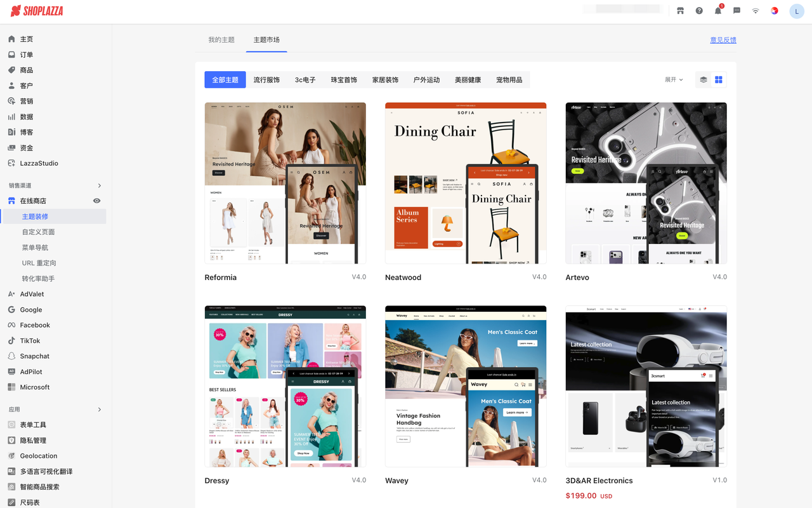Open the Dressy theme preview thumbnail
Screen dimensions: 812x508
click(x=285, y=386)
